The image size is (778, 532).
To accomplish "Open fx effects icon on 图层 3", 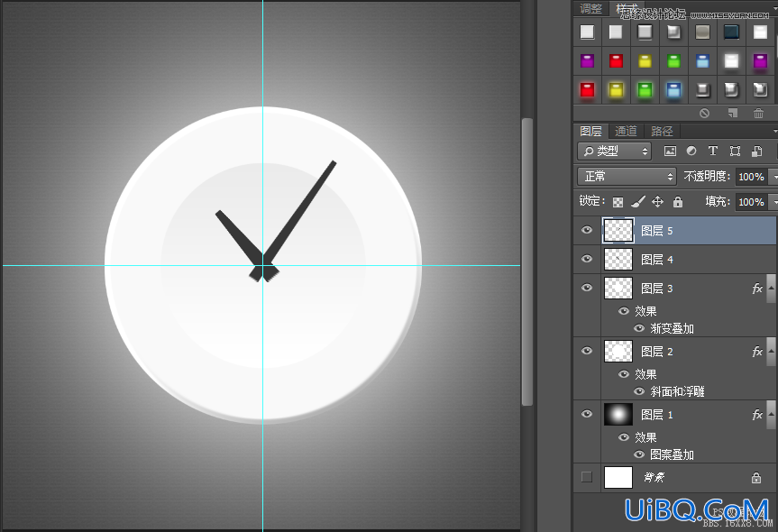I will [757, 289].
